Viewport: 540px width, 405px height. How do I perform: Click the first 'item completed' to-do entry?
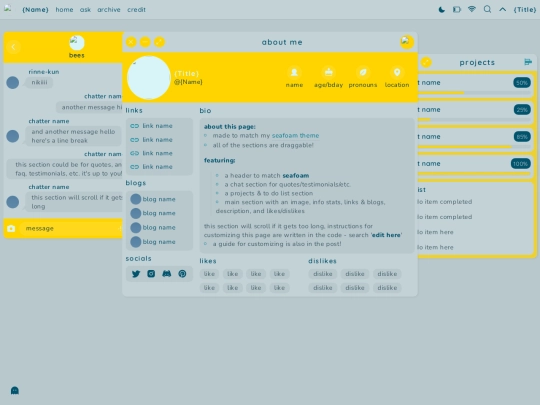444,202
